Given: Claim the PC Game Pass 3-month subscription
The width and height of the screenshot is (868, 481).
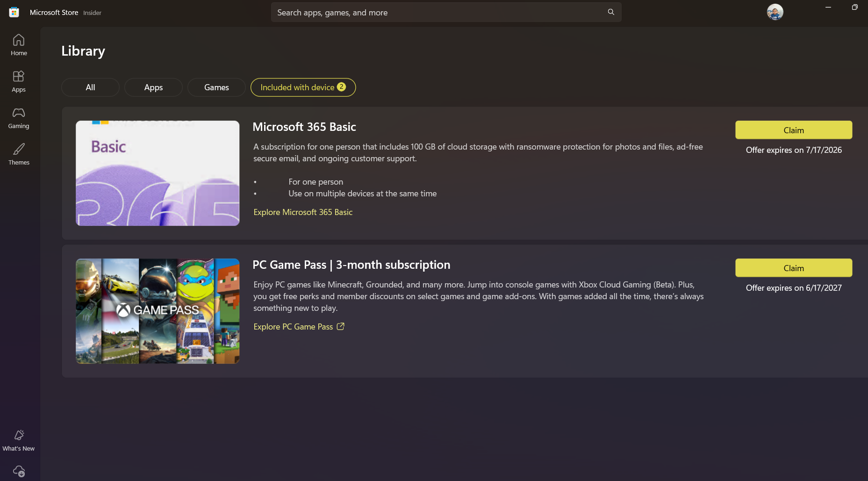Looking at the screenshot, I should [794, 268].
